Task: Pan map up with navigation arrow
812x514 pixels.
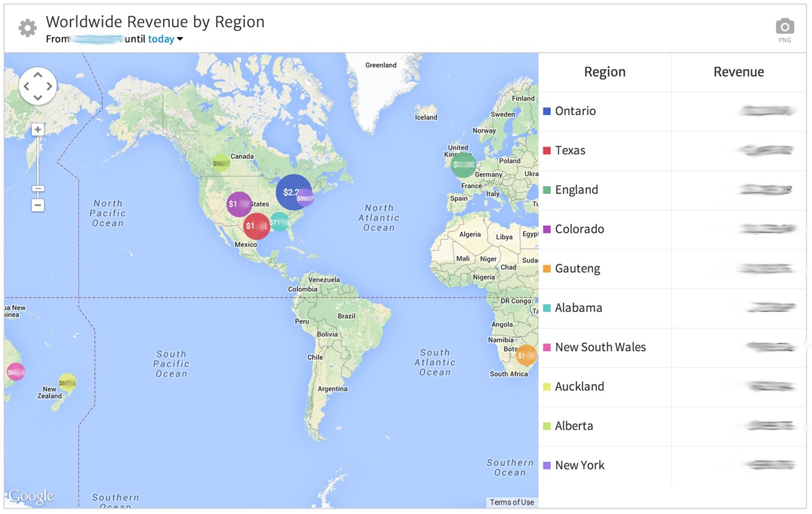Action: (x=38, y=74)
